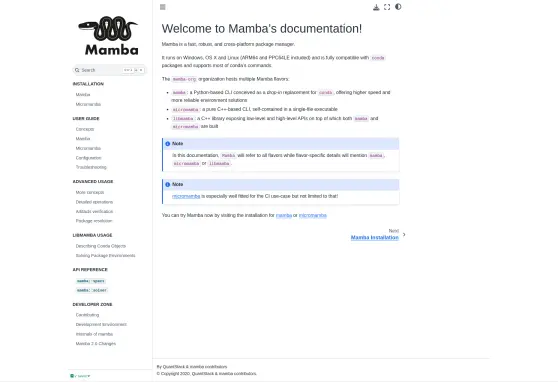Click the next-page chevron arrow
Screen dimensions: 558x382
coord(404,235)
